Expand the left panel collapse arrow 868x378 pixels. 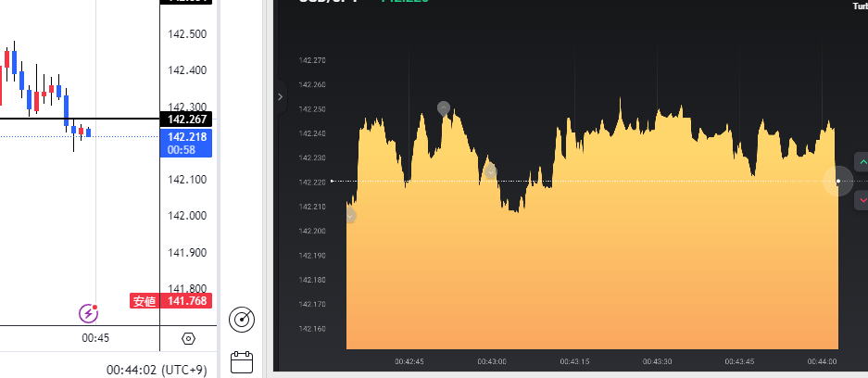[281, 96]
